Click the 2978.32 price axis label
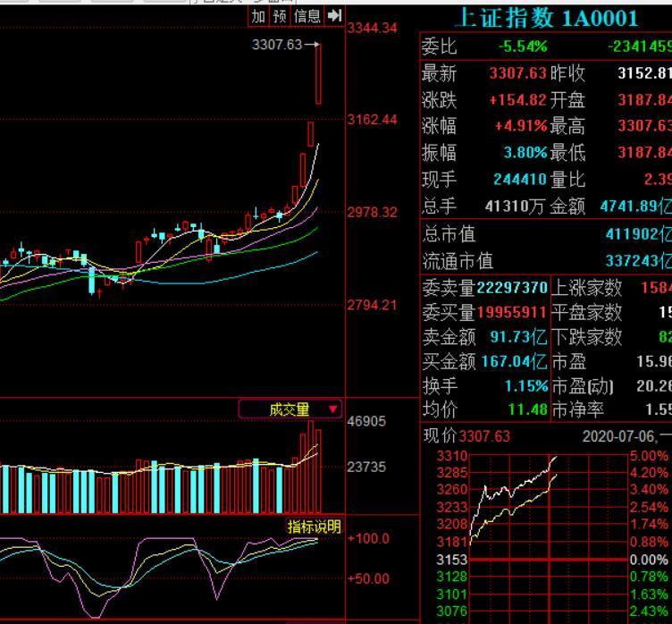 coord(372,212)
